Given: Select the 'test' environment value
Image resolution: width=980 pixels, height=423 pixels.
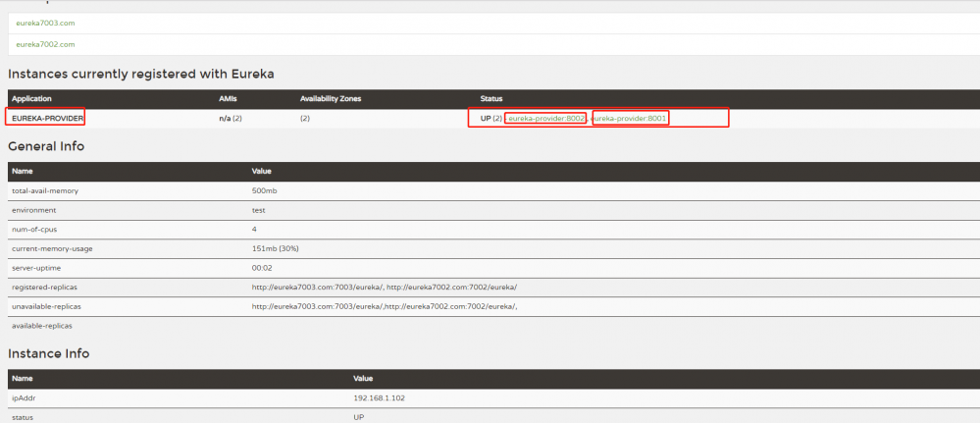Looking at the screenshot, I should (258, 210).
